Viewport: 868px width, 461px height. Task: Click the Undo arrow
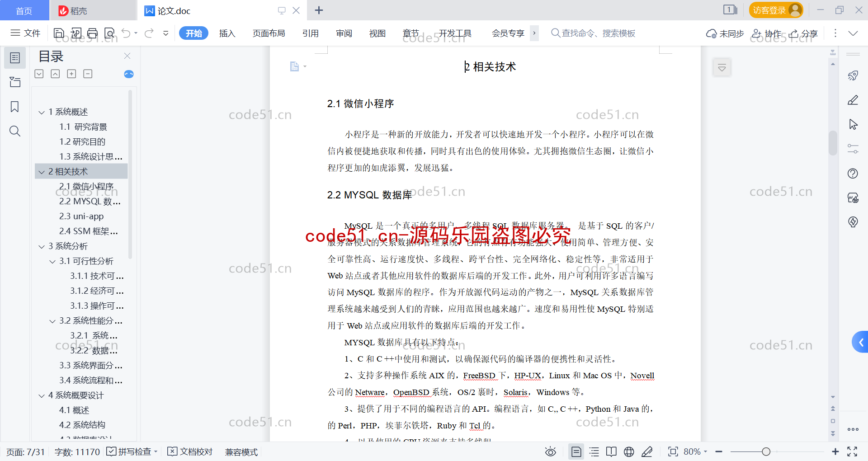point(126,33)
